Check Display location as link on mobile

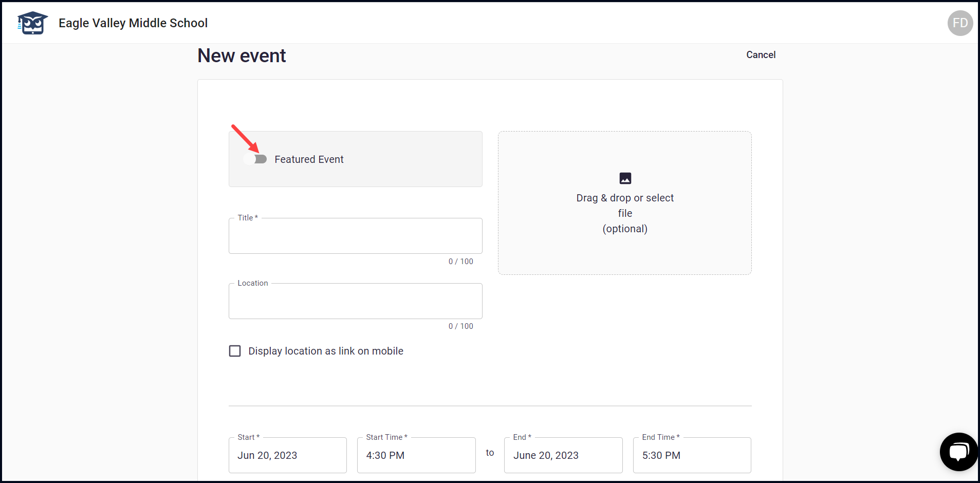tap(235, 351)
